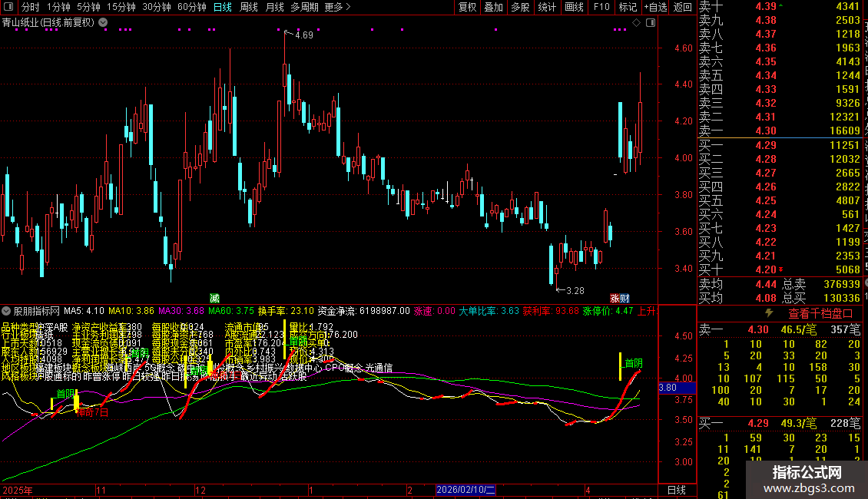Open the 股朋指标网 indicator dropdown arrow
The image size is (868, 499).
(x=6, y=311)
